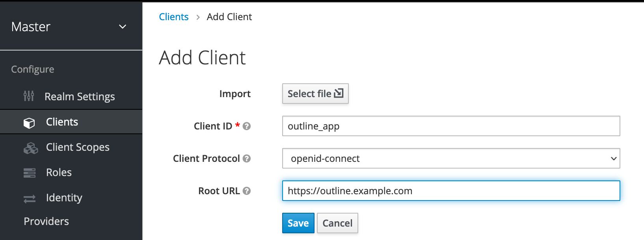This screenshot has width=644, height=240.
Task: Click the Client ID field label
Action: pos(213,126)
